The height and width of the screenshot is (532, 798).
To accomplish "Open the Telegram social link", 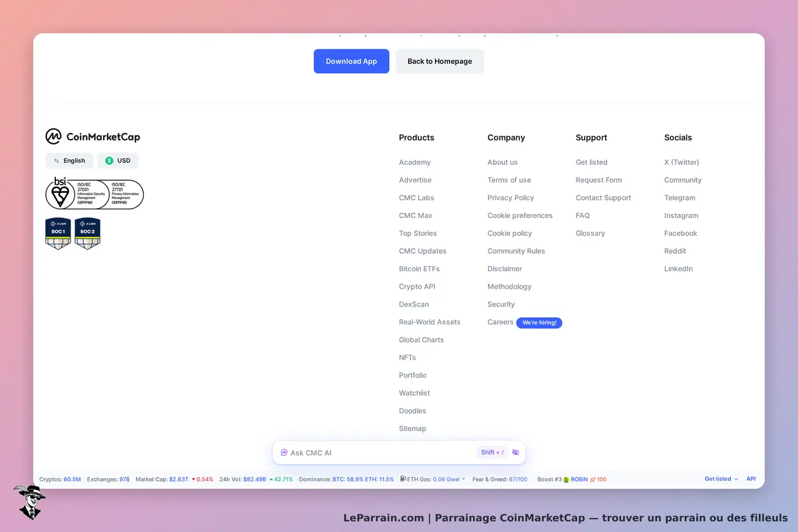I will coord(680,198).
